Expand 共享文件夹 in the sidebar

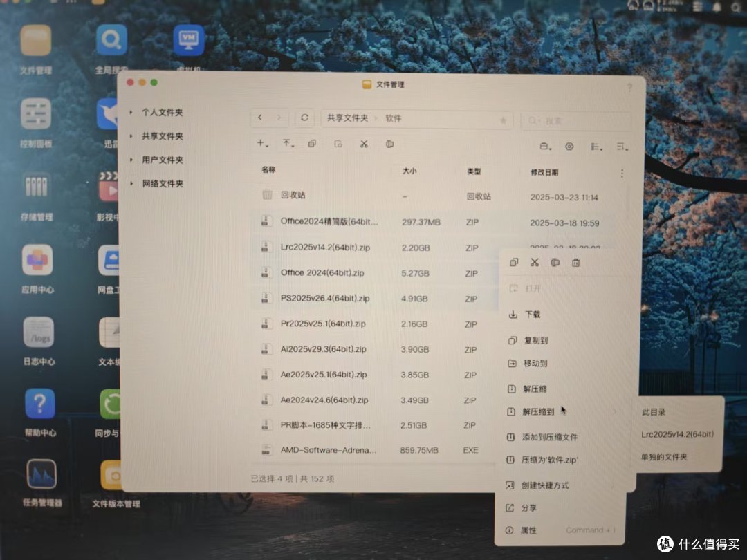click(131, 136)
